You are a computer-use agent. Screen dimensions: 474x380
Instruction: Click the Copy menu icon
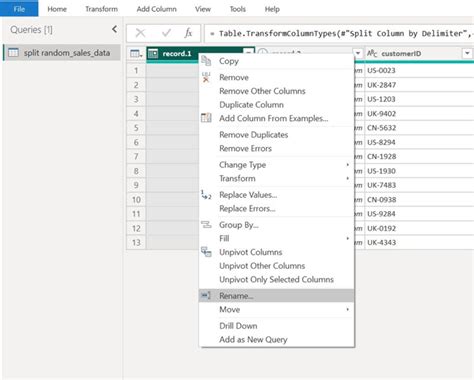tap(206, 61)
